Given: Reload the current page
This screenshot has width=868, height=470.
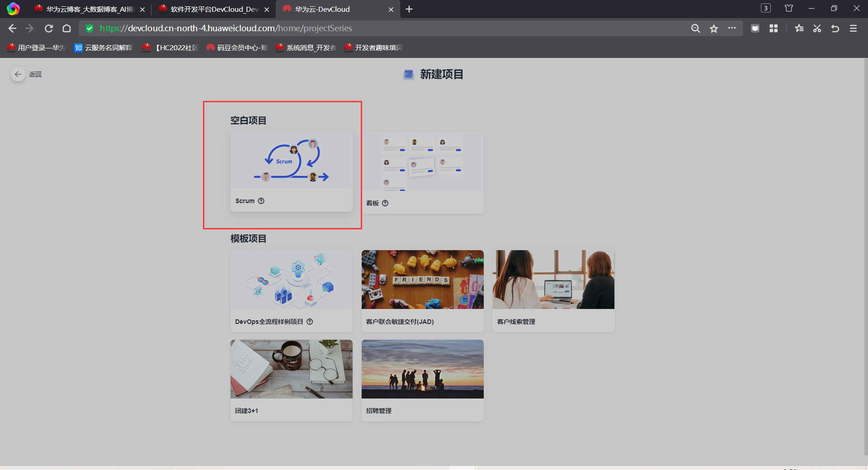Looking at the screenshot, I should tap(49, 28).
